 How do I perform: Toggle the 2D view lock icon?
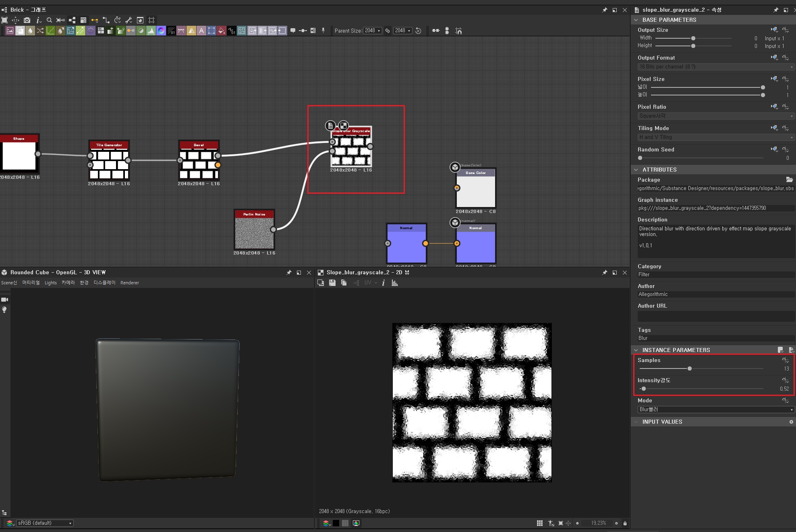click(625, 523)
